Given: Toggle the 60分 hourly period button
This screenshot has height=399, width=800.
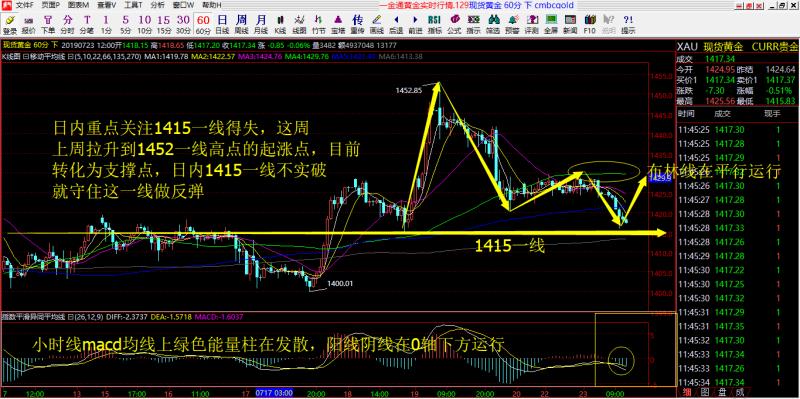Looking at the screenshot, I should click(203, 24).
